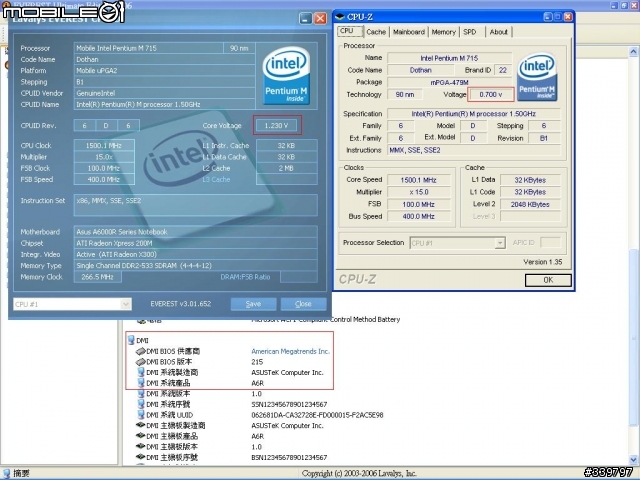Click the DMI 系統版本 row icon

141,393
